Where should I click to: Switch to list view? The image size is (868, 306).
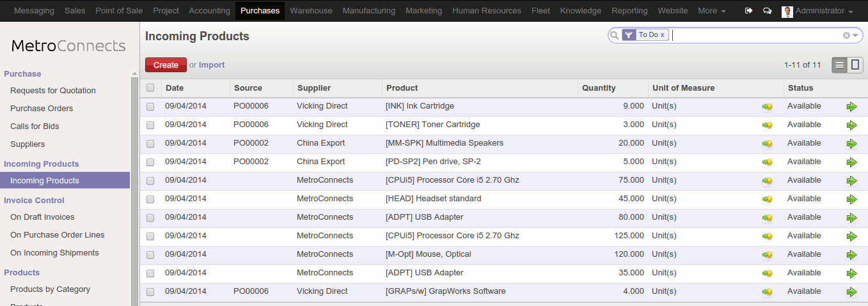click(840, 65)
